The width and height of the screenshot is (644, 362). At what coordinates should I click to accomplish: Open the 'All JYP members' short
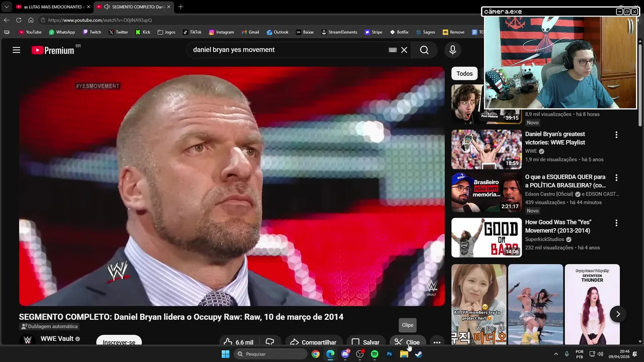coord(479,304)
